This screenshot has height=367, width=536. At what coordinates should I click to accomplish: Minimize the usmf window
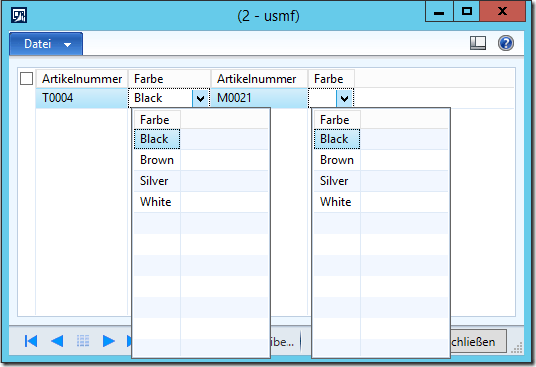point(439,12)
